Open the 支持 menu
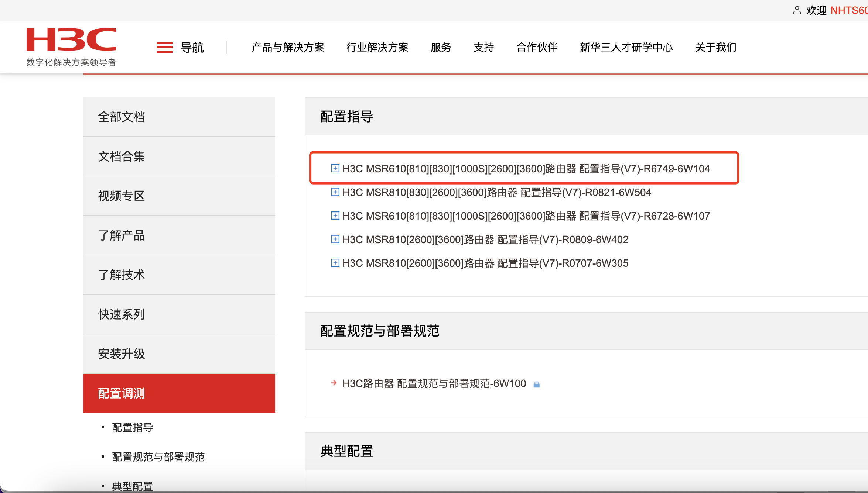The image size is (868, 493). pyautogui.click(x=483, y=47)
